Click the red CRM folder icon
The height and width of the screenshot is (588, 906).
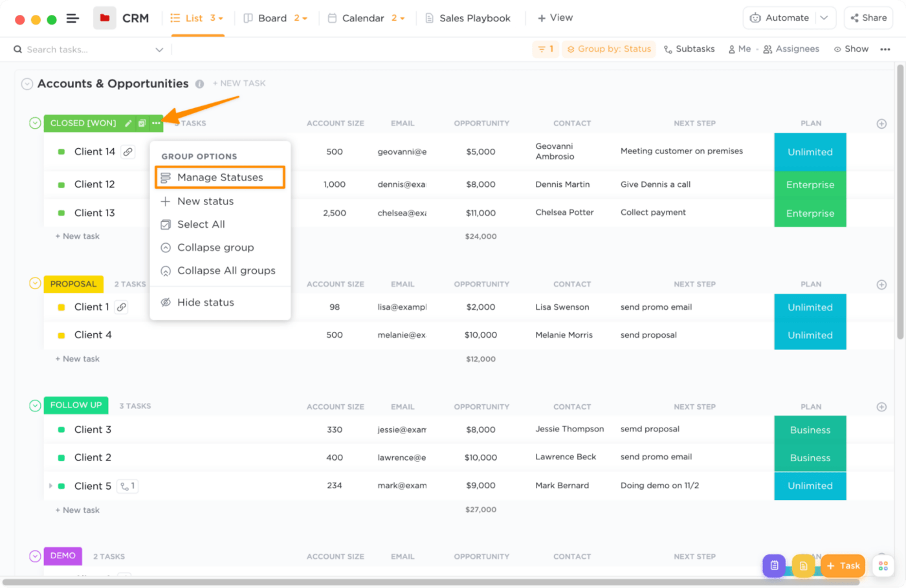[x=105, y=18]
